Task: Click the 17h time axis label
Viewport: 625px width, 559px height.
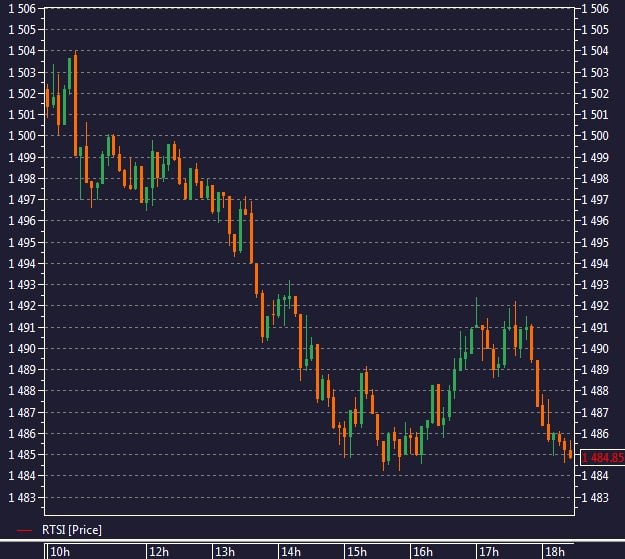Action: point(489,552)
